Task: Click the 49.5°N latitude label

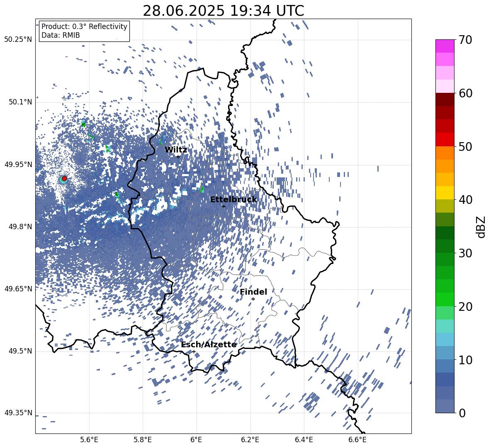Action: (21, 351)
